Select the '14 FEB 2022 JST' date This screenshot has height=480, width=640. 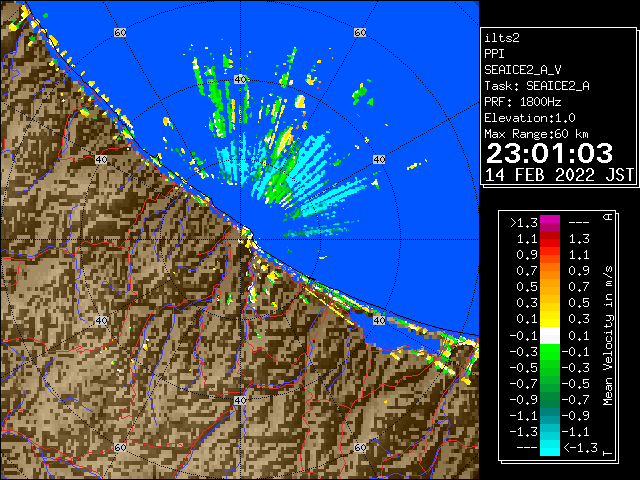pos(559,175)
